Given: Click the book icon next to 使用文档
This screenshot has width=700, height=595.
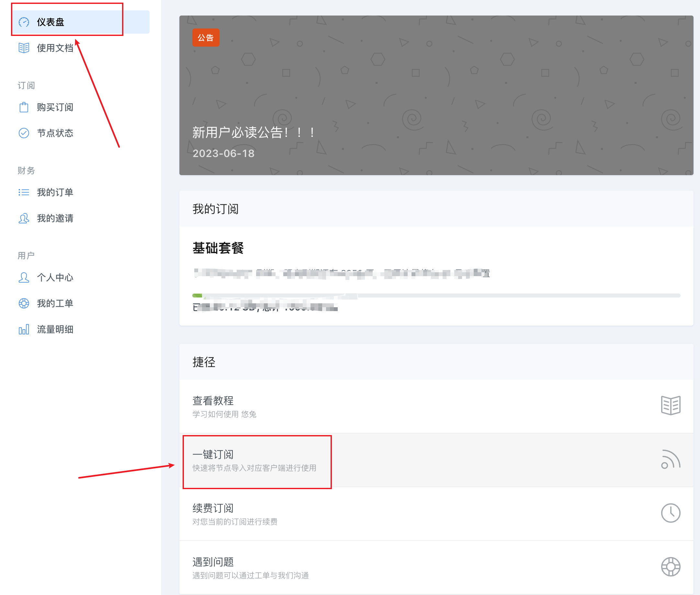Looking at the screenshot, I should pos(24,48).
